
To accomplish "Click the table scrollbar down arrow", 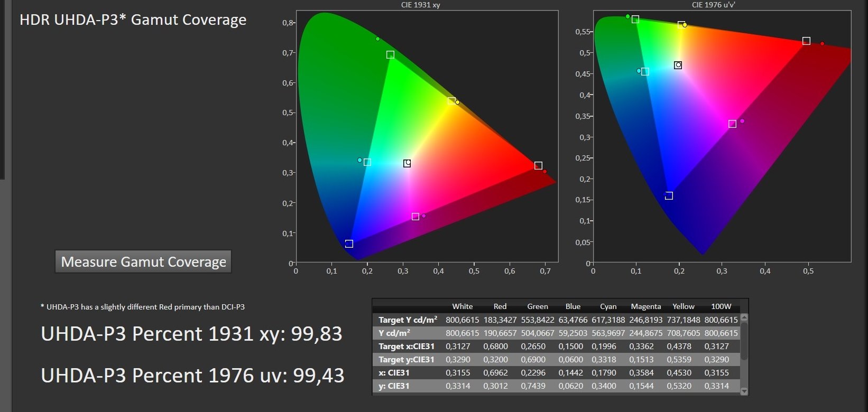I will (x=744, y=391).
